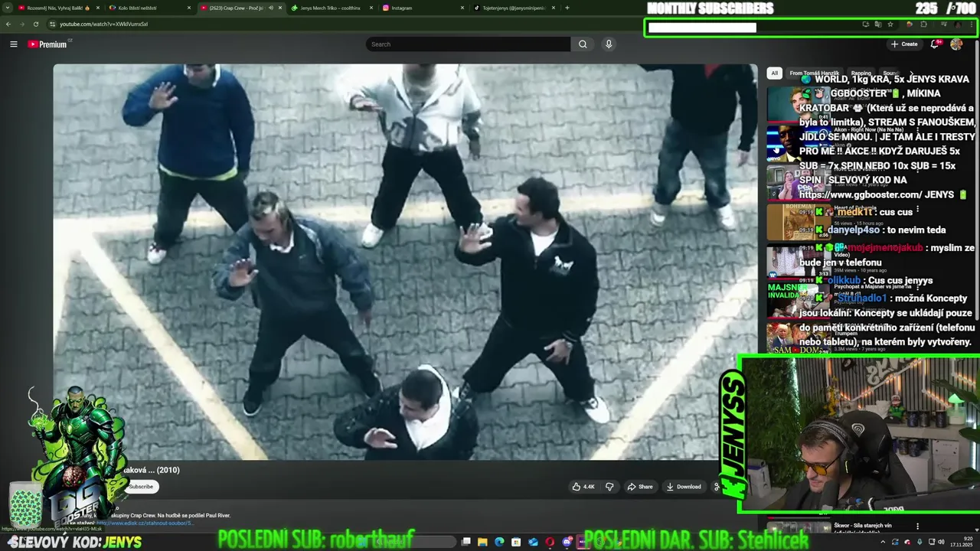Open the account avatar menu
Viewport: 980px width, 551px height.
pos(956,44)
